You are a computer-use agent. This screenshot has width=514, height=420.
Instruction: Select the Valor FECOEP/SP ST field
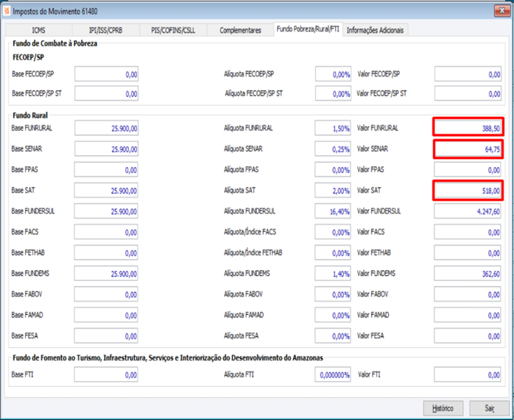coord(468,93)
